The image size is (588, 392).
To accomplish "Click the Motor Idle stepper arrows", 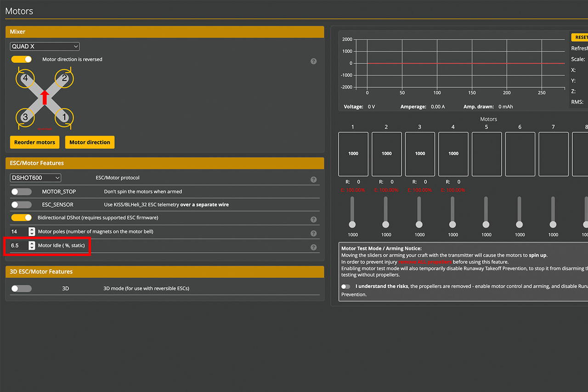I will click(32, 245).
